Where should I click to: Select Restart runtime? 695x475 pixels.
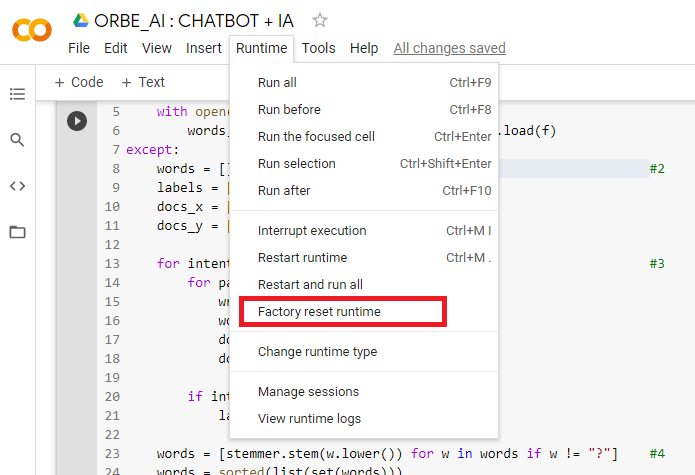pyautogui.click(x=364, y=257)
